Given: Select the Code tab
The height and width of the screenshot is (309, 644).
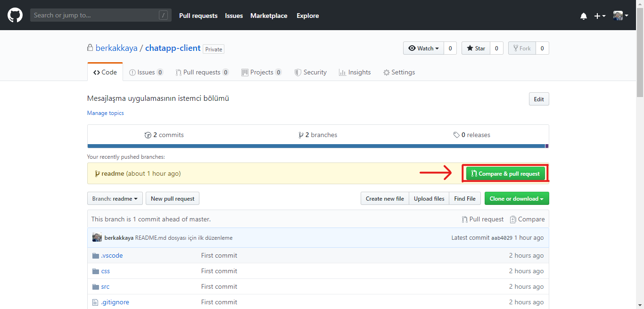Looking at the screenshot, I should click(105, 72).
